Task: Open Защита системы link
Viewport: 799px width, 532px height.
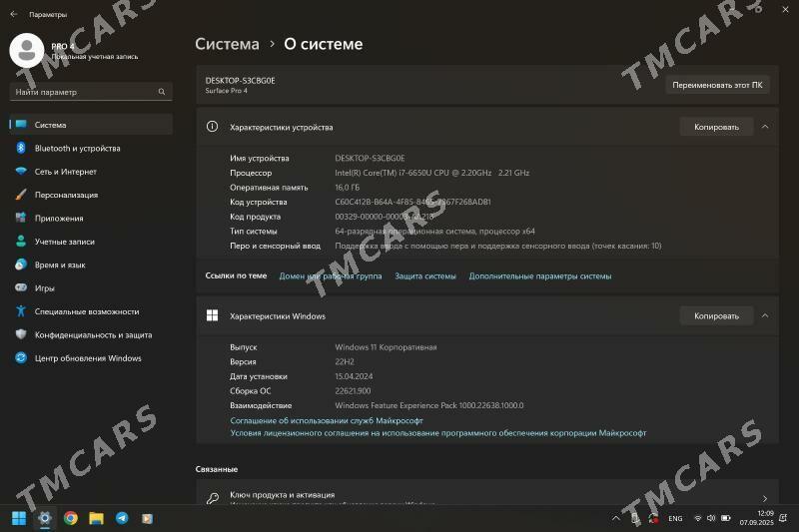Action: 425,276
